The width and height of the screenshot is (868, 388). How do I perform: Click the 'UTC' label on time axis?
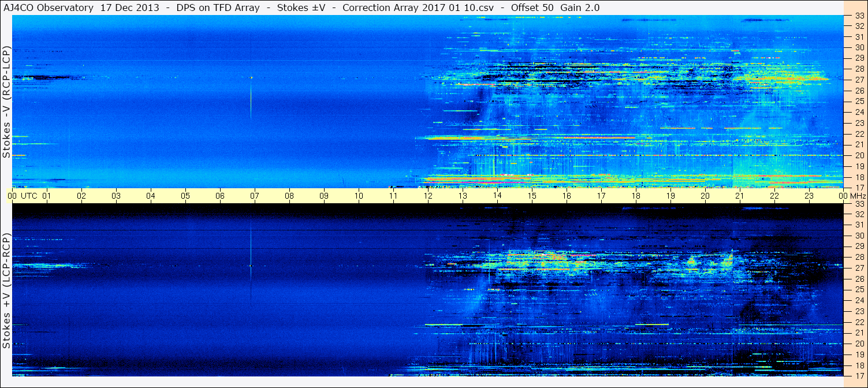click(29, 196)
